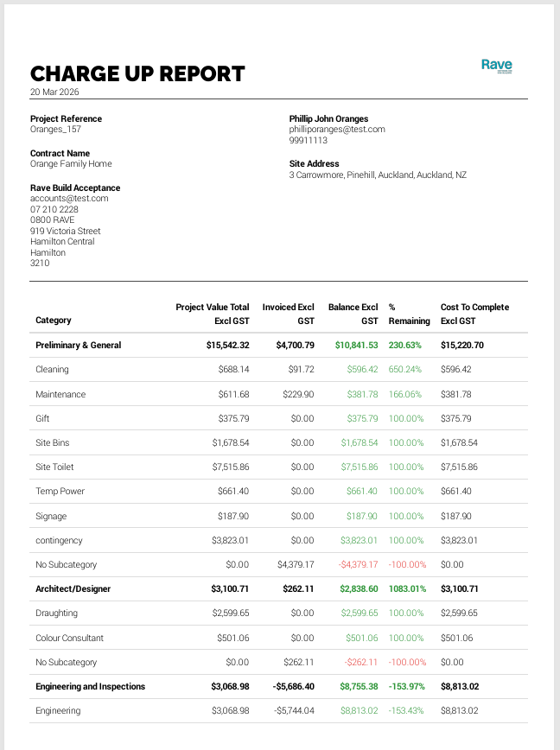560x750 pixels.
Task: Click the site address text
Action: (378, 175)
